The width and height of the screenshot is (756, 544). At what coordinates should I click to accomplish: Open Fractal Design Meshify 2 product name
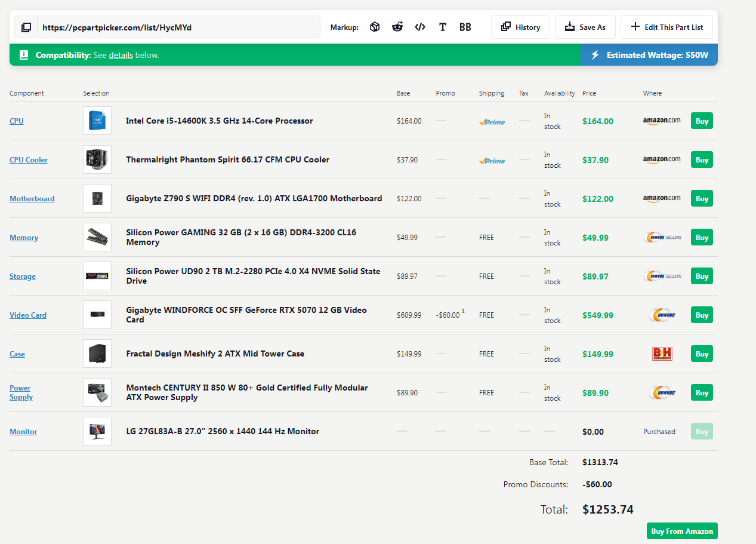pos(215,354)
